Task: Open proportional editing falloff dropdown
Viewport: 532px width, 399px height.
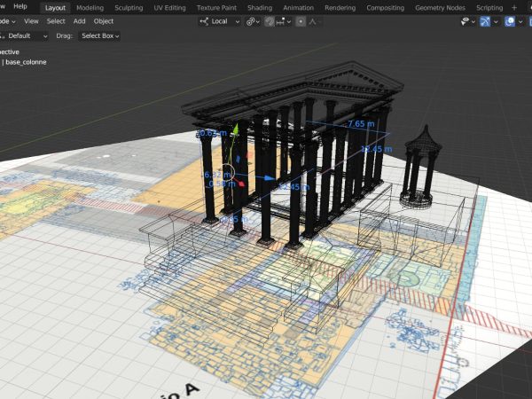Action: [315, 21]
